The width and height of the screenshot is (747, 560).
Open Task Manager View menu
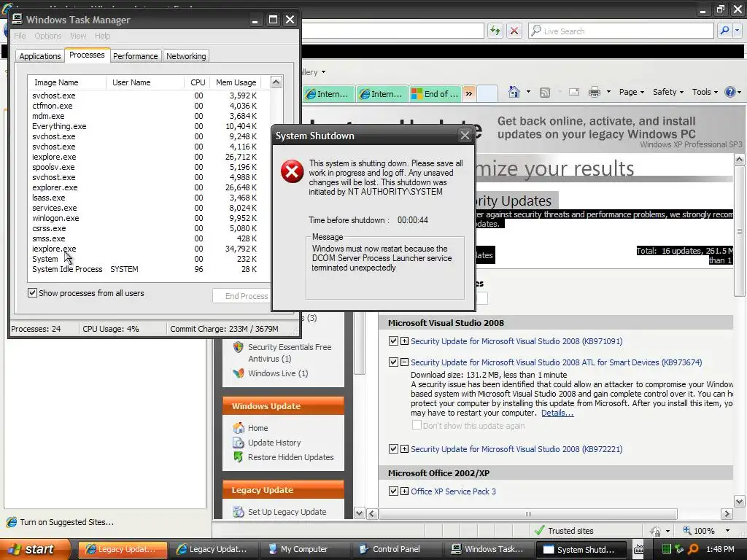click(x=78, y=36)
